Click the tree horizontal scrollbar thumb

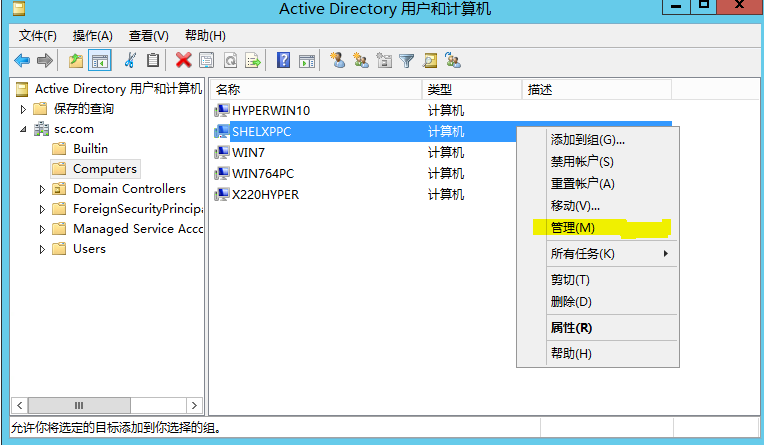pos(79,406)
